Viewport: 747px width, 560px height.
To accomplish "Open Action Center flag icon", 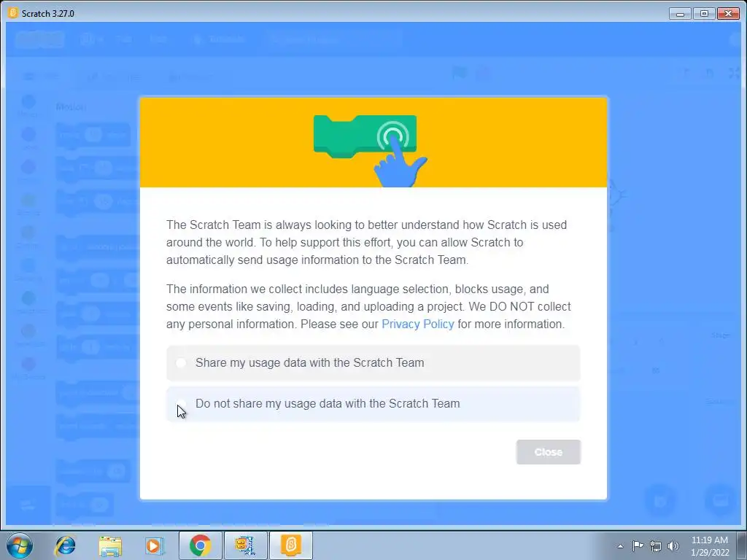I will click(638, 545).
